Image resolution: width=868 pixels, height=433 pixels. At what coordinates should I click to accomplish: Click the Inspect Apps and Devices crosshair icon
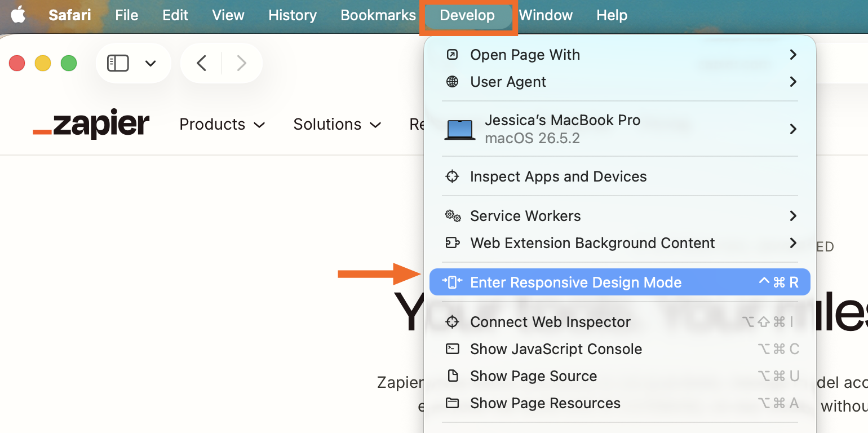(x=452, y=176)
